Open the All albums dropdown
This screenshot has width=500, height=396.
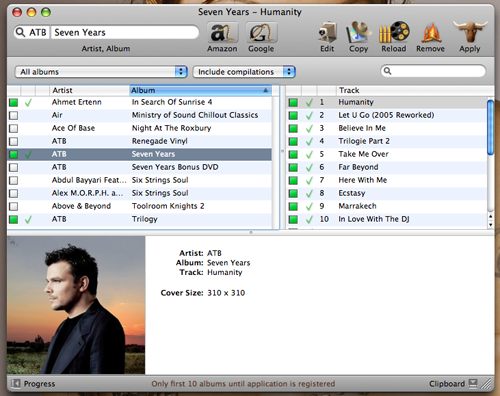101,72
